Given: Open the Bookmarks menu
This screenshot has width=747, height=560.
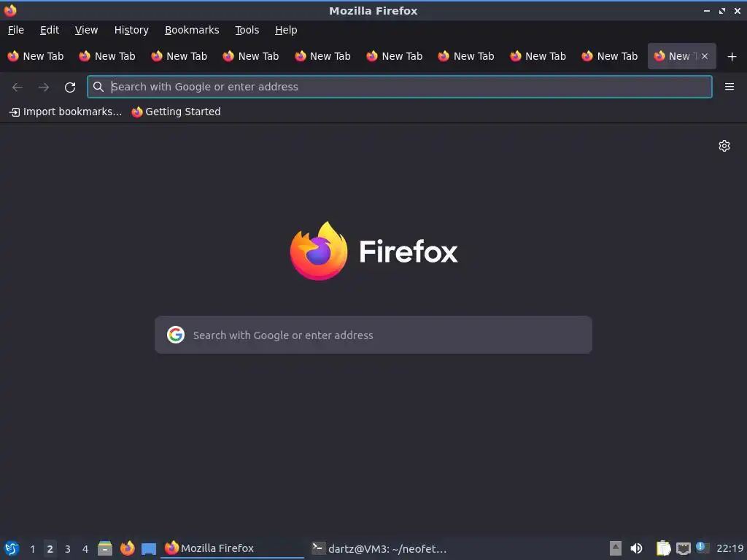Looking at the screenshot, I should (192, 30).
